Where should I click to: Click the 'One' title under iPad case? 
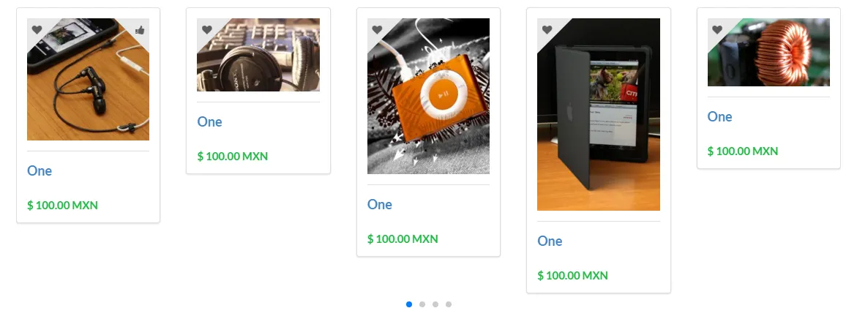point(550,241)
